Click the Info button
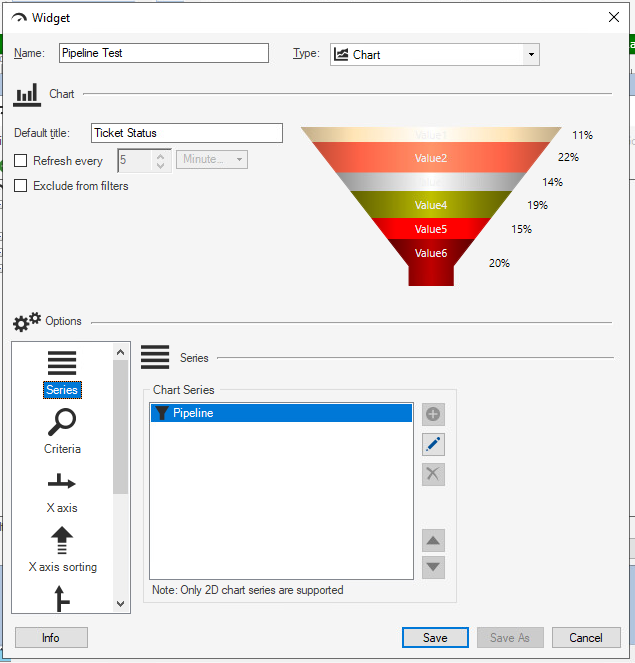Viewport: 635px width, 663px height. coord(51,638)
